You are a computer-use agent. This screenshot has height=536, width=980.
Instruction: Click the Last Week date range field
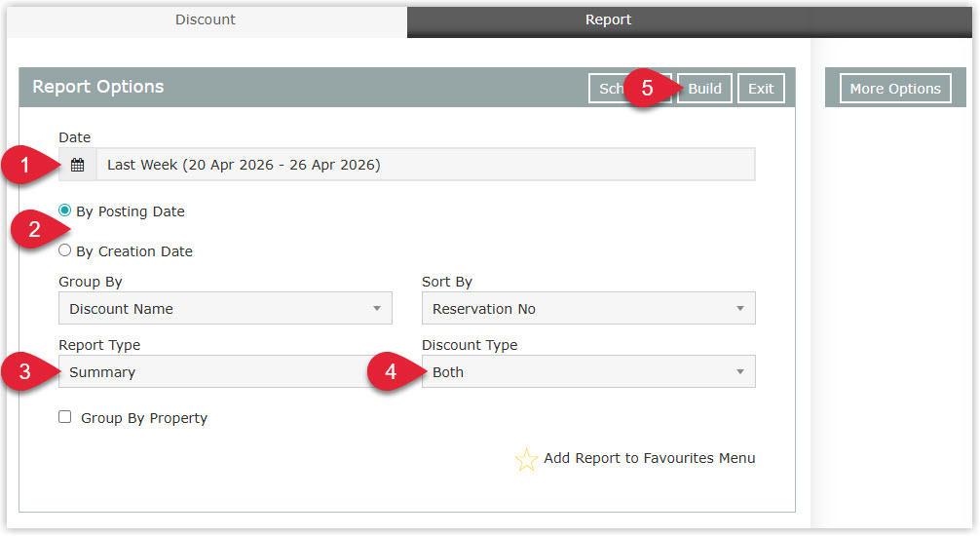[426, 165]
